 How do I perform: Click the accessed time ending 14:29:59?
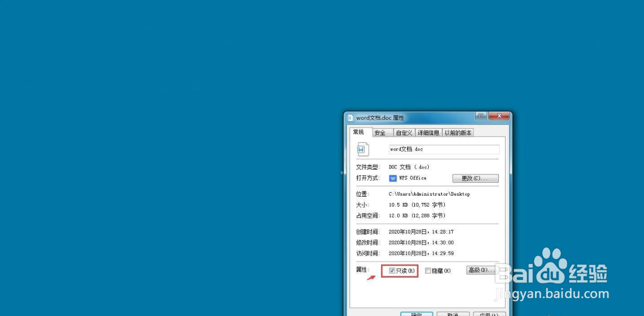coord(421,254)
